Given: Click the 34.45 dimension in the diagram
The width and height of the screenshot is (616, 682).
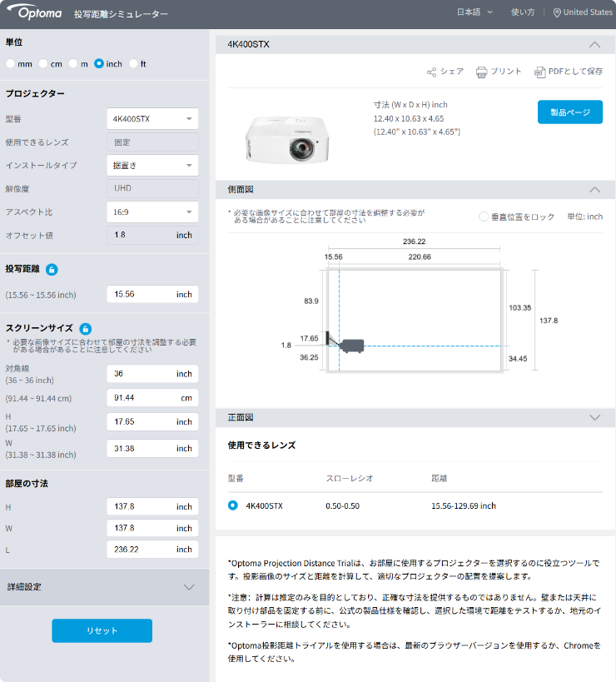Looking at the screenshot, I should click(x=518, y=359).
